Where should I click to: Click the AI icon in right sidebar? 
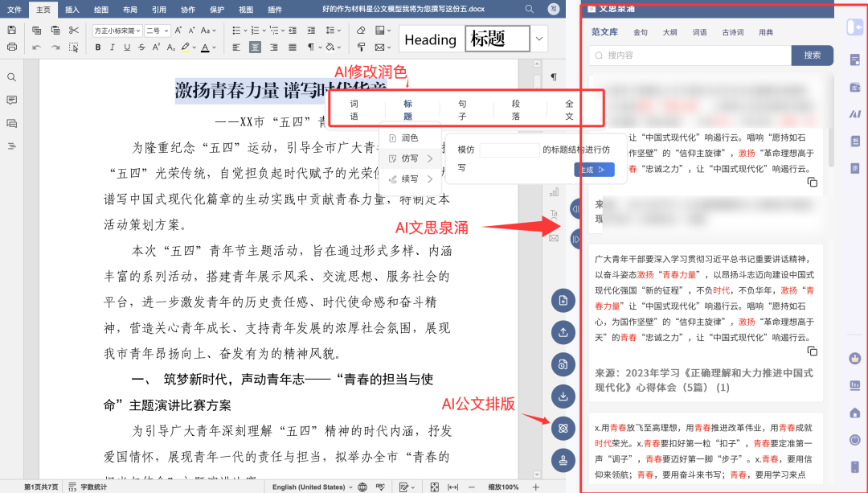tap(855, 113)
